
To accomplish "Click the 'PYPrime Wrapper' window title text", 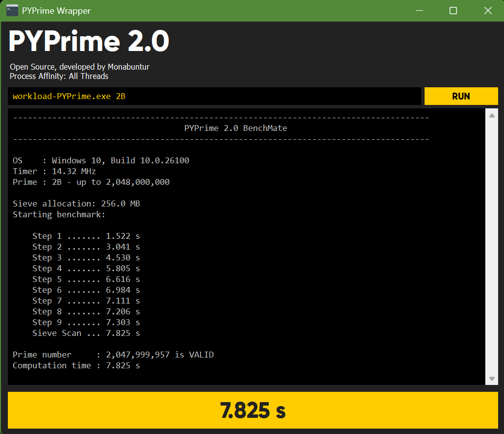I will (x=56, y=11).
